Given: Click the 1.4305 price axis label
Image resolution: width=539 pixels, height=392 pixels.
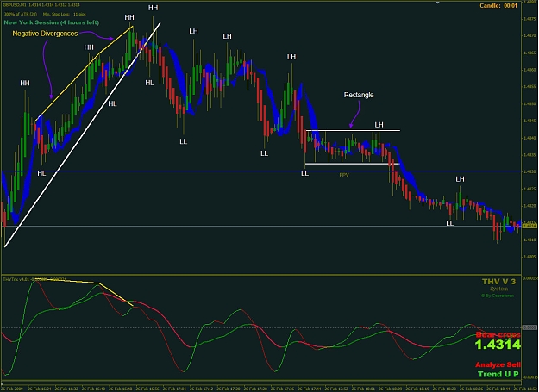Looking at the screenshot, I should coord(530,257).
